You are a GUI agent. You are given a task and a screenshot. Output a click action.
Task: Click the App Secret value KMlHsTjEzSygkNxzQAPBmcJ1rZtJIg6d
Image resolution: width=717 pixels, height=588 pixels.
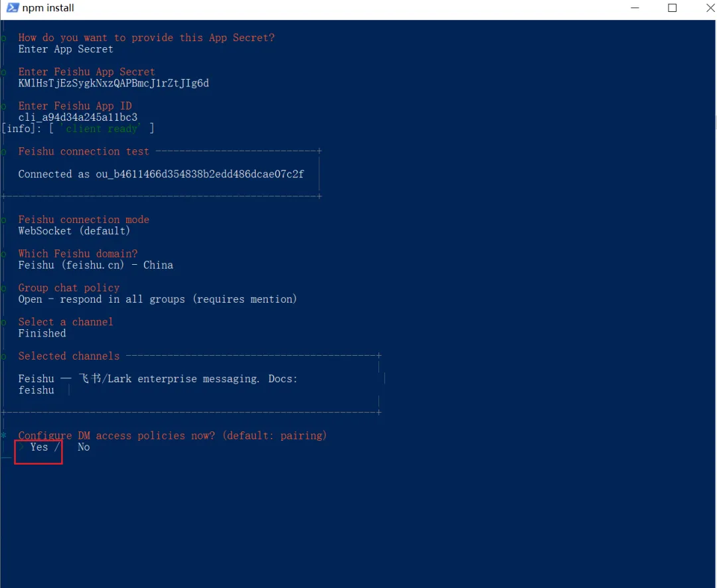click(114, 83)
